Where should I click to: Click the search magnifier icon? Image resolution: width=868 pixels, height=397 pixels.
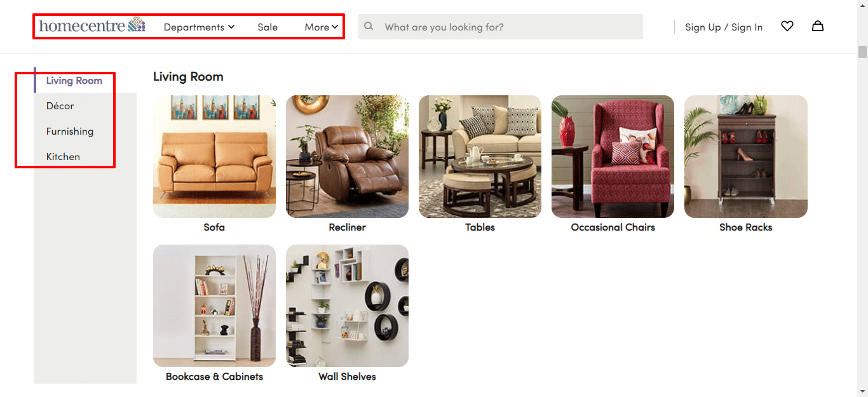click(369, 26)
